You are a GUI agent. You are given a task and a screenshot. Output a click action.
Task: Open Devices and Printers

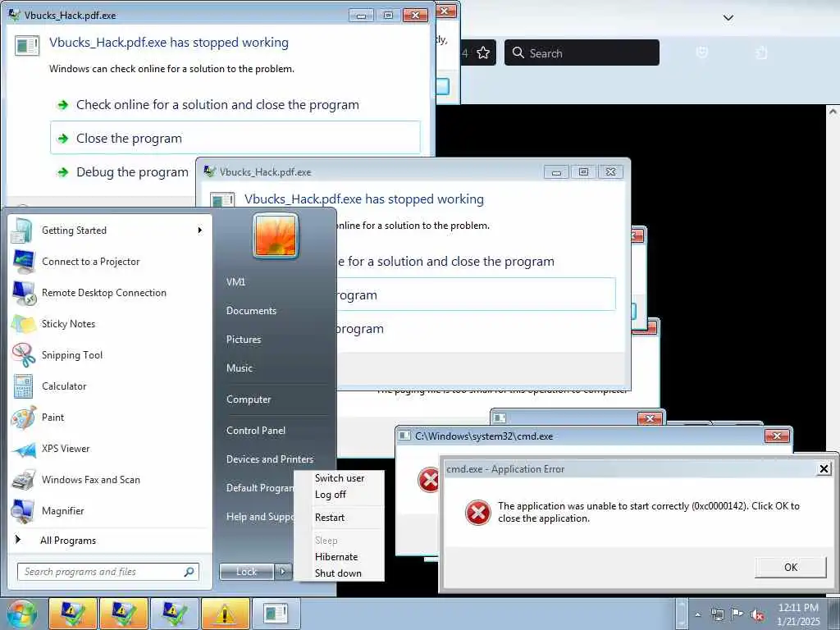(x=269, y=459)
